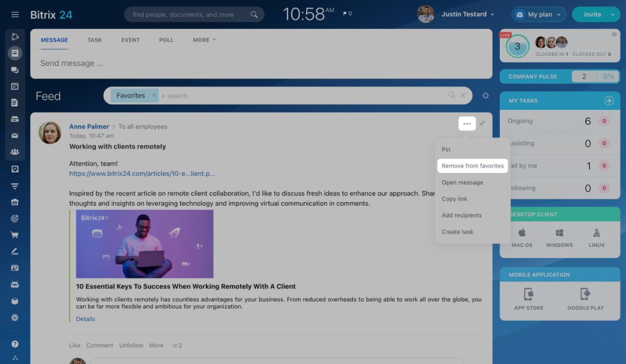Click the Send message input field

point(261,64)
